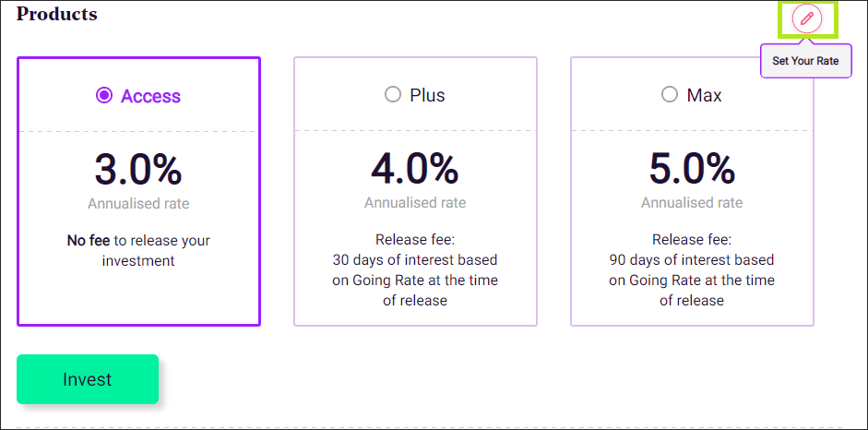Click the 90 days release fee text
The height and width of the screenshot is (430, 868).
pyautogui.click(x=692, y=270)
